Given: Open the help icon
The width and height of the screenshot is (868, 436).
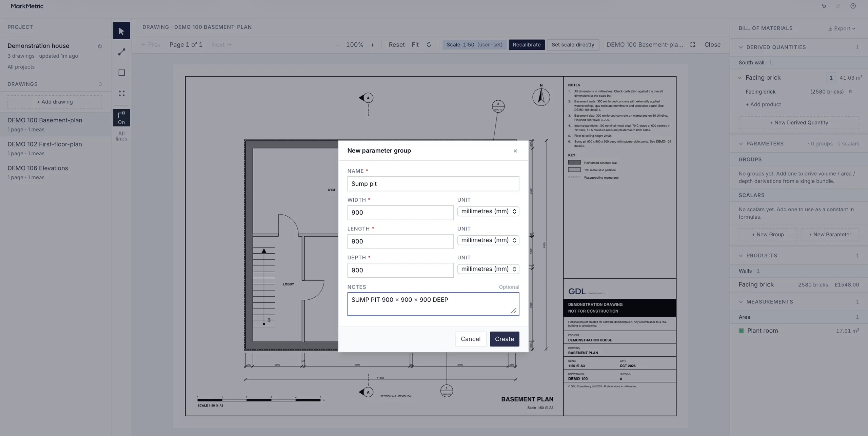Looking at the screenshot, I should point(853,6).
